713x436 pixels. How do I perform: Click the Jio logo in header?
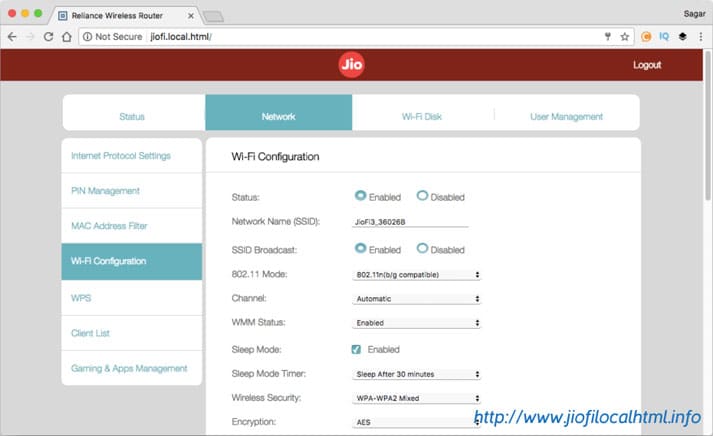pyautogui.click(x=351, y=65)
